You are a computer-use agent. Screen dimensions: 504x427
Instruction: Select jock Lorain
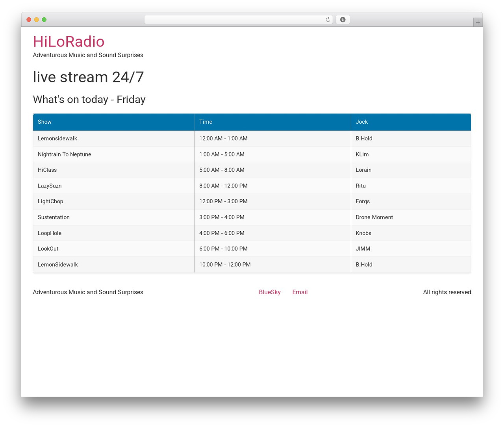[363, 170]
